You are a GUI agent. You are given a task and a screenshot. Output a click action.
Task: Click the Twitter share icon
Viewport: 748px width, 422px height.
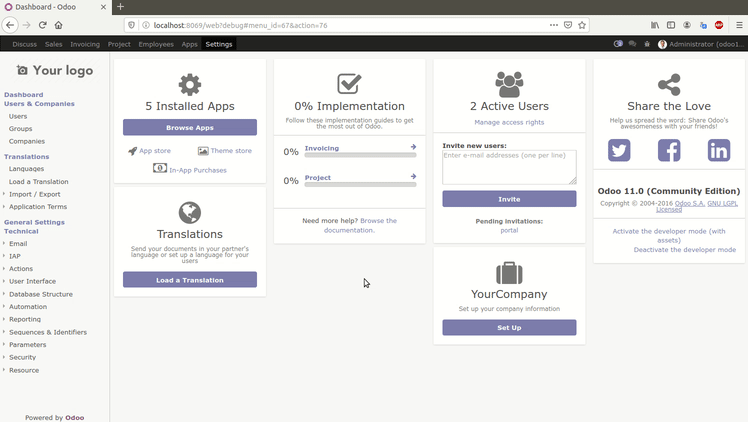(x=619, y=150)
